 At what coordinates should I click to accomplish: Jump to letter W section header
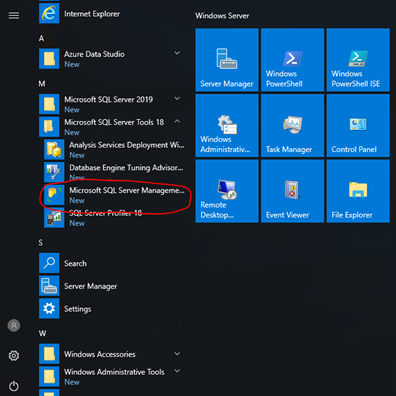(x=42, y=333)
